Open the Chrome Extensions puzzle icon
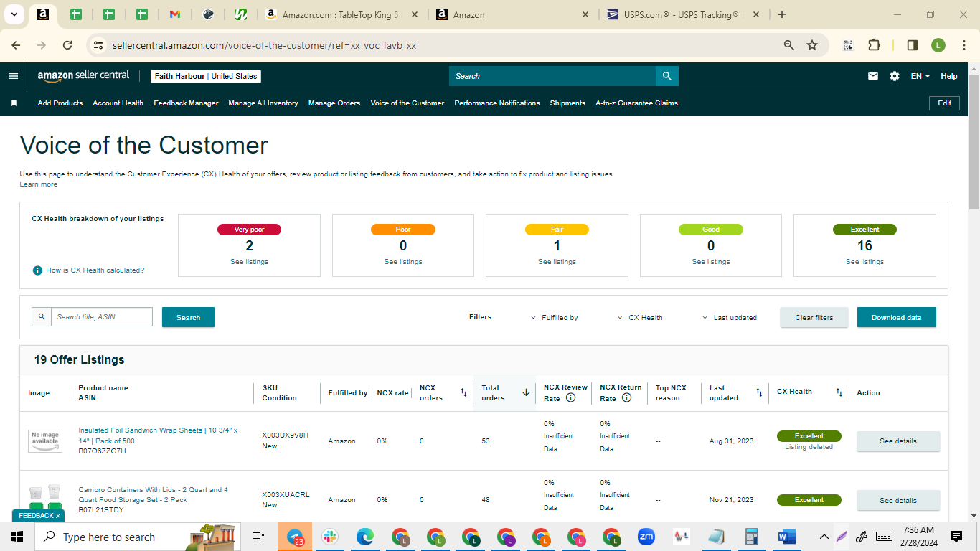Image resolution: width=980 pixels, height=551 pixels. point(874,45)
